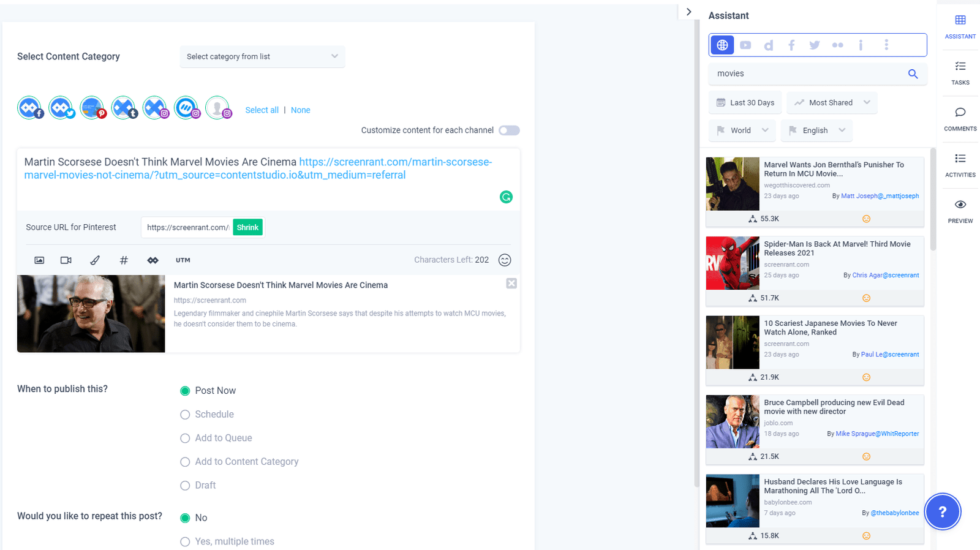Collapse the Assistant panel arrow
Screen dimensions: 980x550
[x=688, y=12]
